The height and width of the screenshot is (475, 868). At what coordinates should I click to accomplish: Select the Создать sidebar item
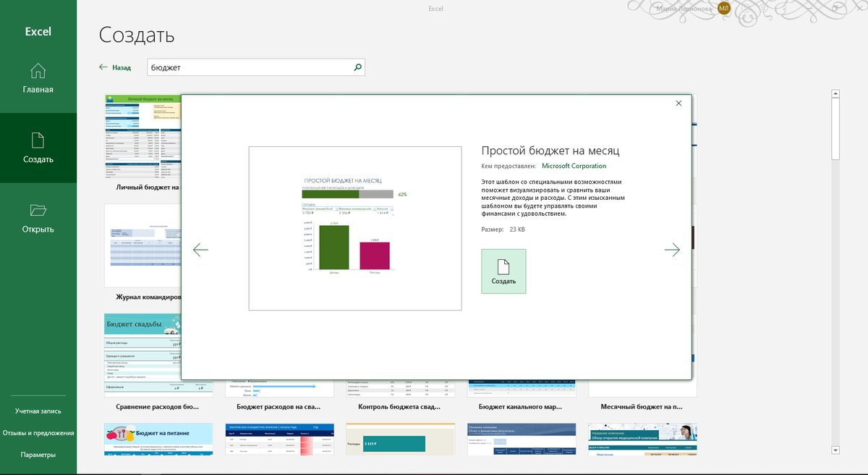[x=38, y=148]
